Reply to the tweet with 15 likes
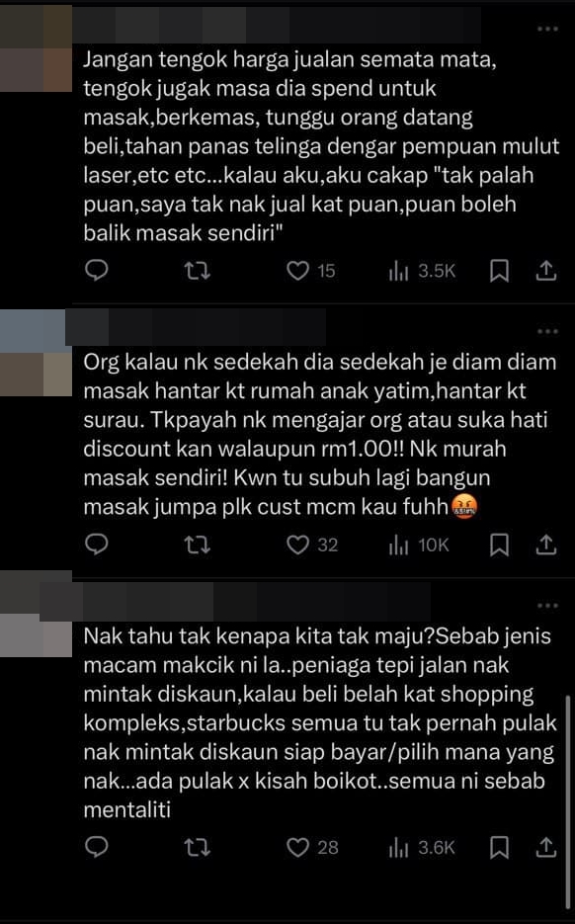The height and width of the screenshot is (924, 575). point(97,271)
